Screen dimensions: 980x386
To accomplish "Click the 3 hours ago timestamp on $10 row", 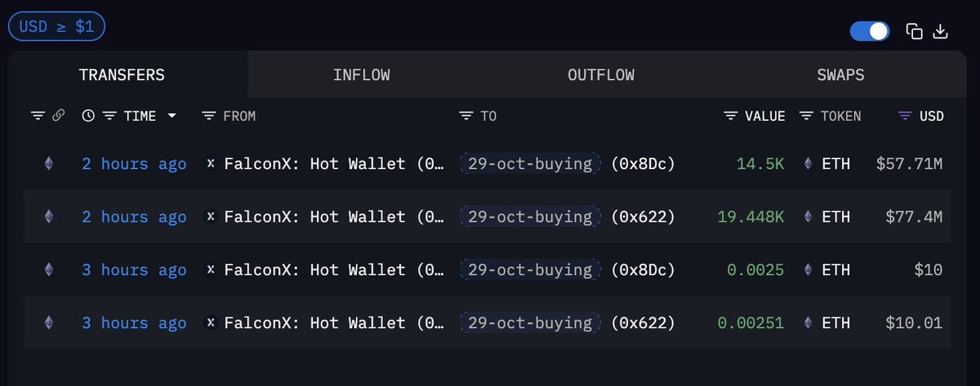I will coord(134,270).
